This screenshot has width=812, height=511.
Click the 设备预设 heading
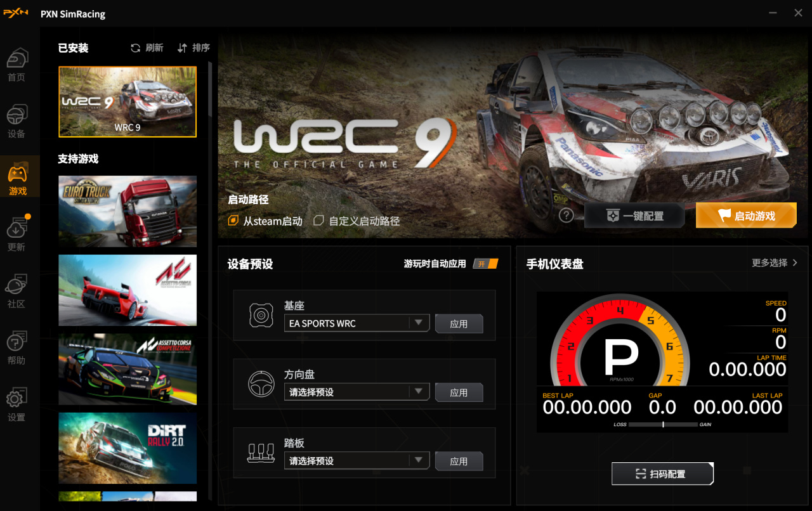251,264
